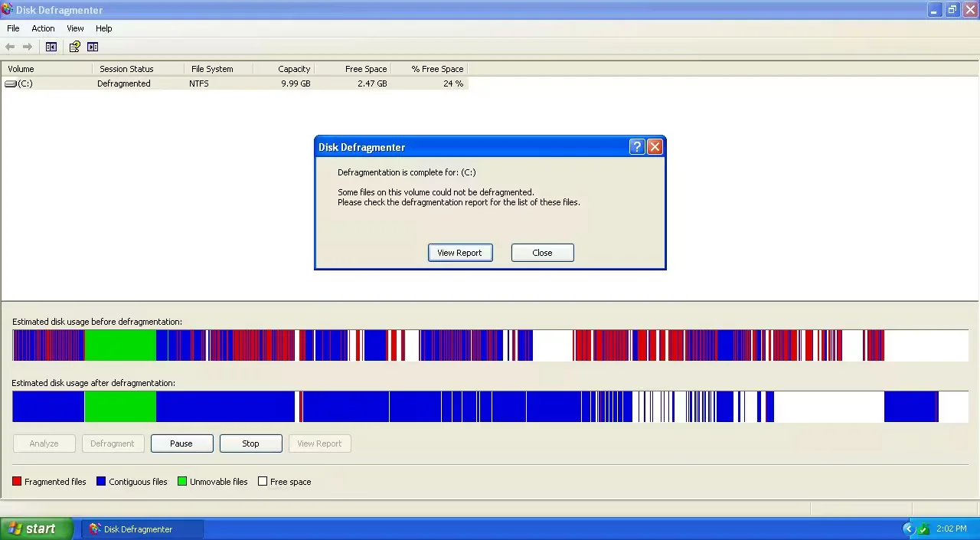Click the green Unmovable files legend swatch

coord(182,482)
